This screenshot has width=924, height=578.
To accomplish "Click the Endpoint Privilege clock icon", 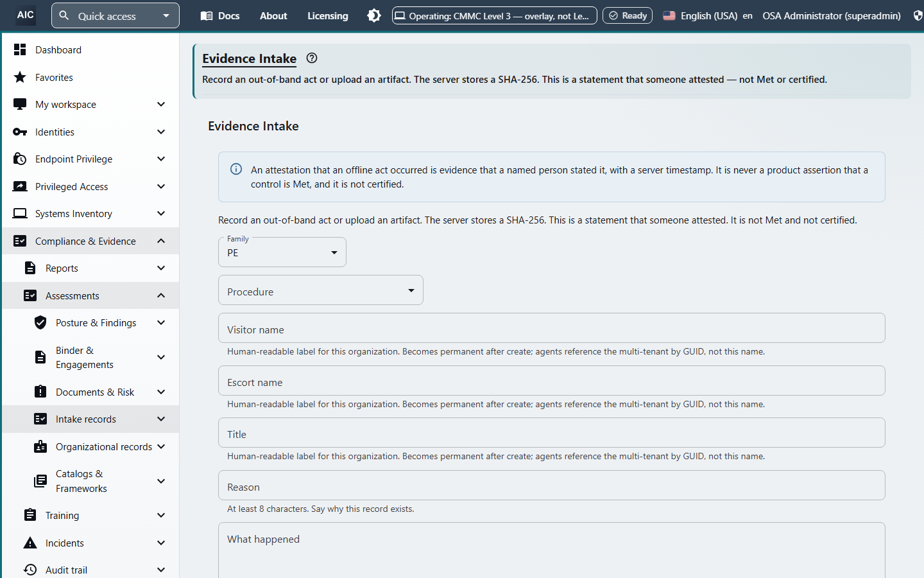I will tap(20, 159).
